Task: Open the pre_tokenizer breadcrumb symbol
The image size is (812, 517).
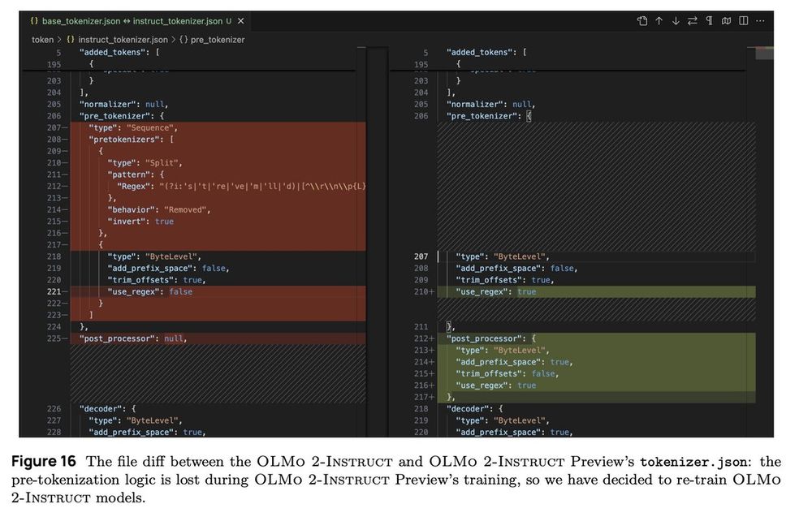Action: (212, 40)
